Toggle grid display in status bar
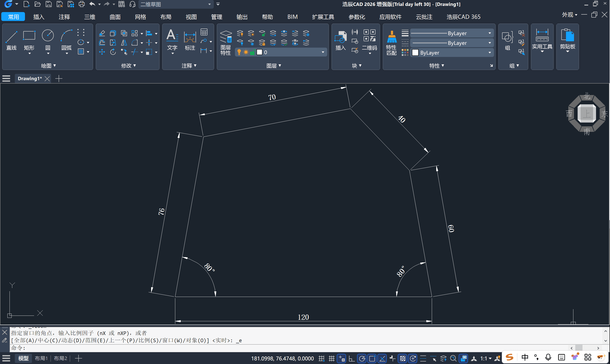Screen dimensions: 610x364 [x=332, y=359]
